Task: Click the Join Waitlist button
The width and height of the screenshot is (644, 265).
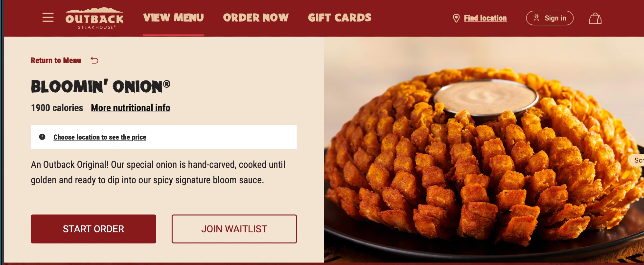Action: [x=234, y=229]
